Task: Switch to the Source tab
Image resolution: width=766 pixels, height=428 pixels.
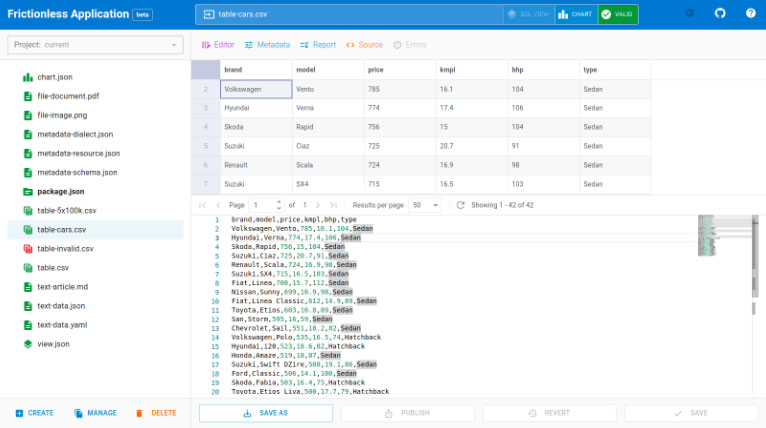Action: click(x=364, y=45)
